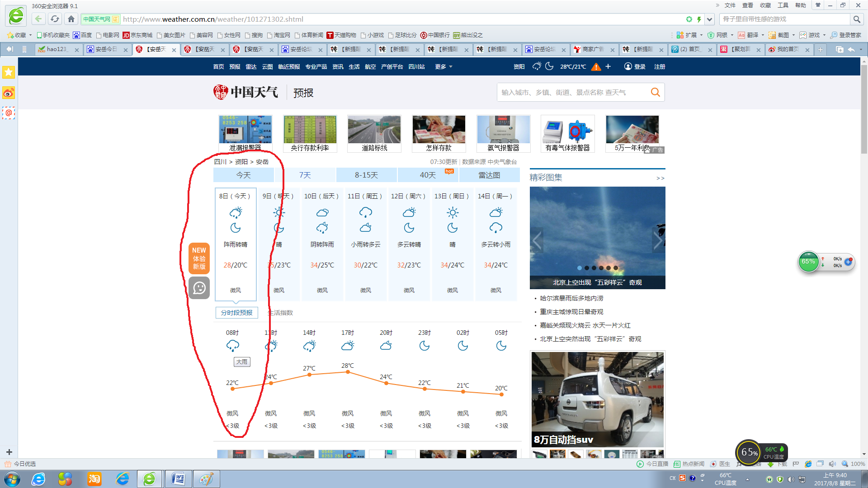Click the page refresh icon

(x=55, y=19)
